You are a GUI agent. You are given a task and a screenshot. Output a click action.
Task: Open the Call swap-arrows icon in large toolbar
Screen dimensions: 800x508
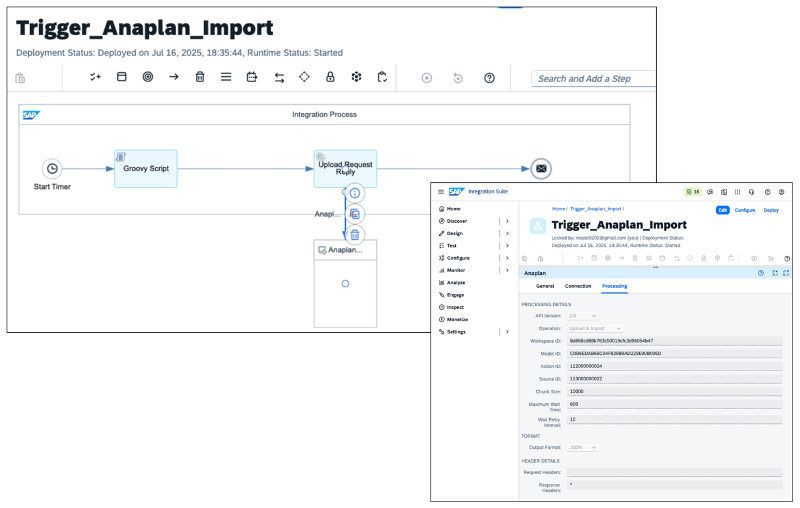(279, 78)
